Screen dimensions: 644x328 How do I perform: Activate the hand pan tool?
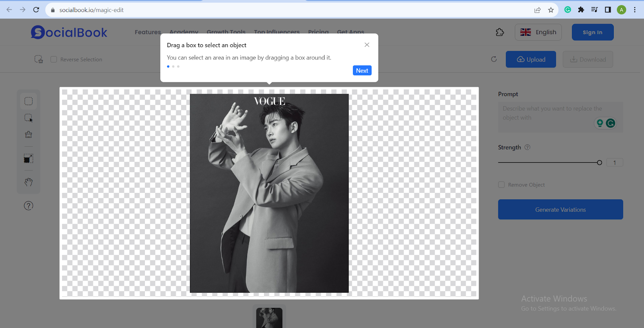tap(29, 182)
